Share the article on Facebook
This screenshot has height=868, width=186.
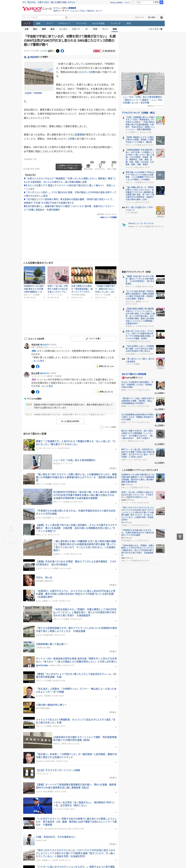tap(62, 51)
